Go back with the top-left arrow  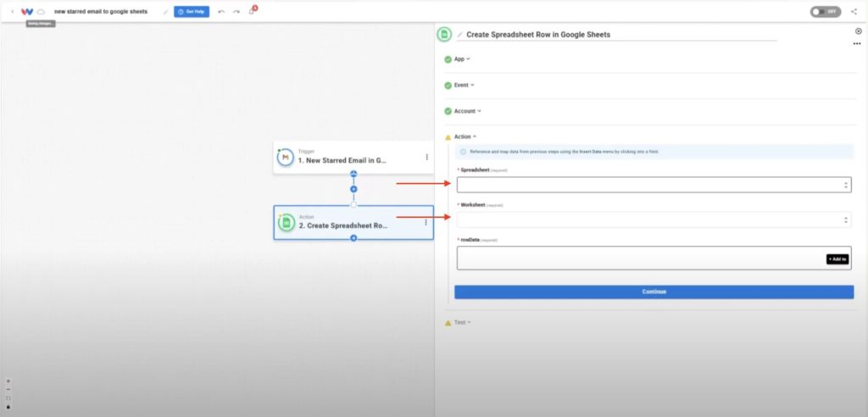12,12
